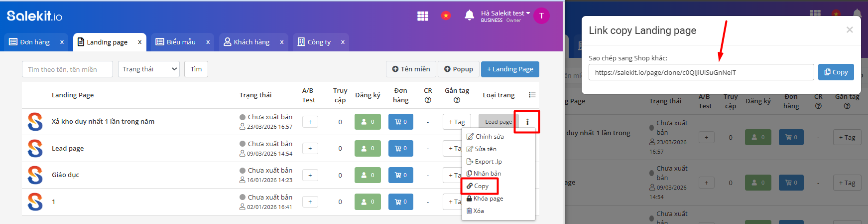Screen dimensions: 868x224
Task: Click the notification bell icon
Action: click(x=469, y=15)
